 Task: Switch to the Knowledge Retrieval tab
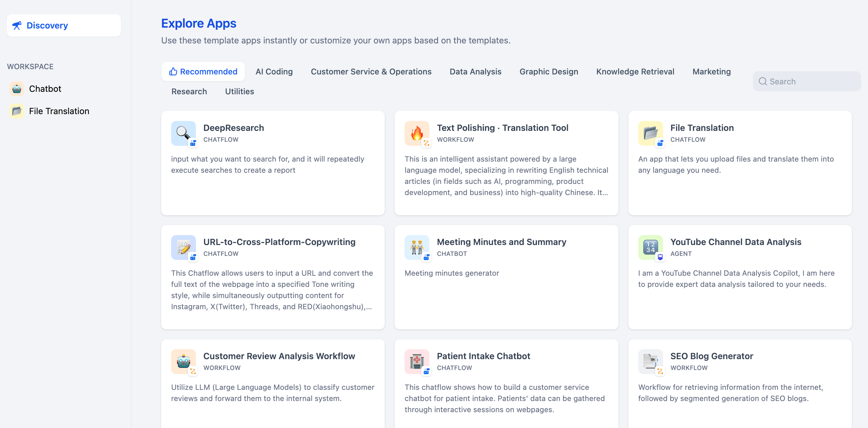(x=635, y=71)
